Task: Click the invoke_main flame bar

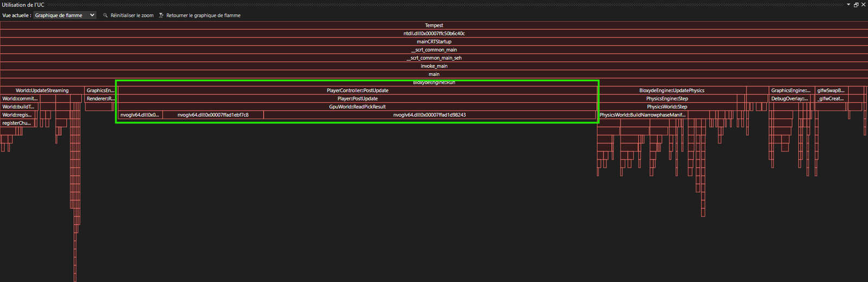Action: coord(434,66)
